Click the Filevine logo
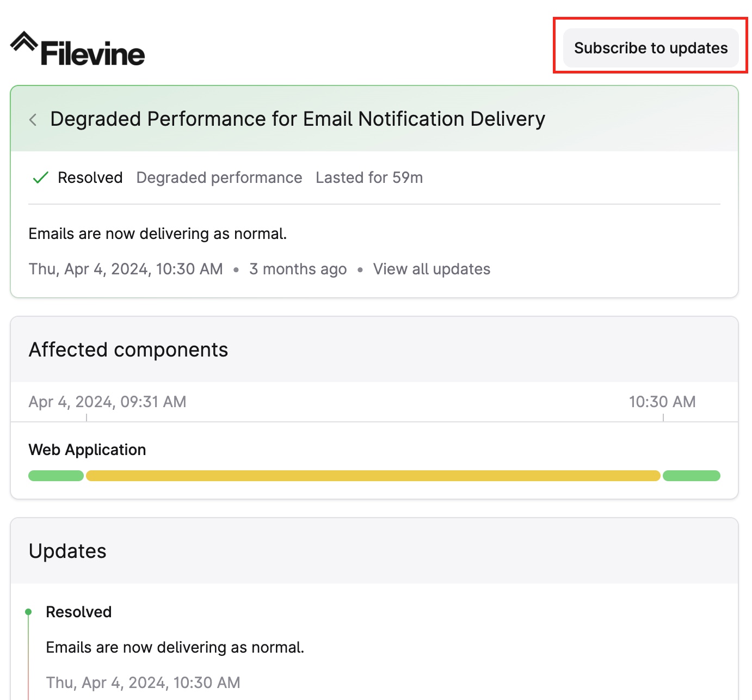This screenshot has width=752, height=700. [77, 49]
